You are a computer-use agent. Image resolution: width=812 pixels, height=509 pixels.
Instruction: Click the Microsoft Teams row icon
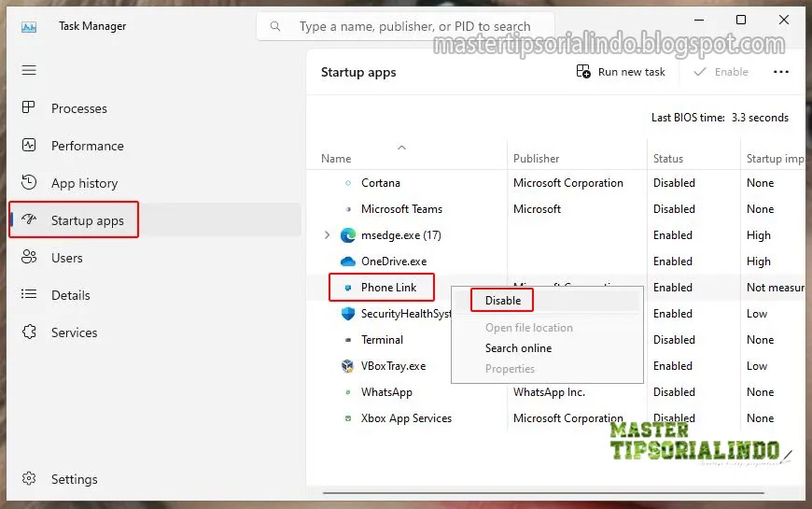[x=348, y=209]
